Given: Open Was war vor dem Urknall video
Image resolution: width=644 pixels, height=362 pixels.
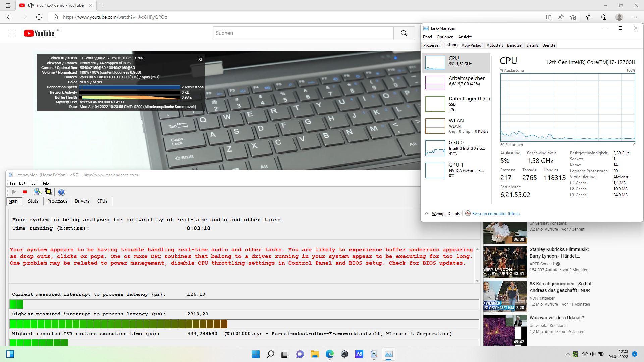Looking at the screenshot, I should 557,318.
